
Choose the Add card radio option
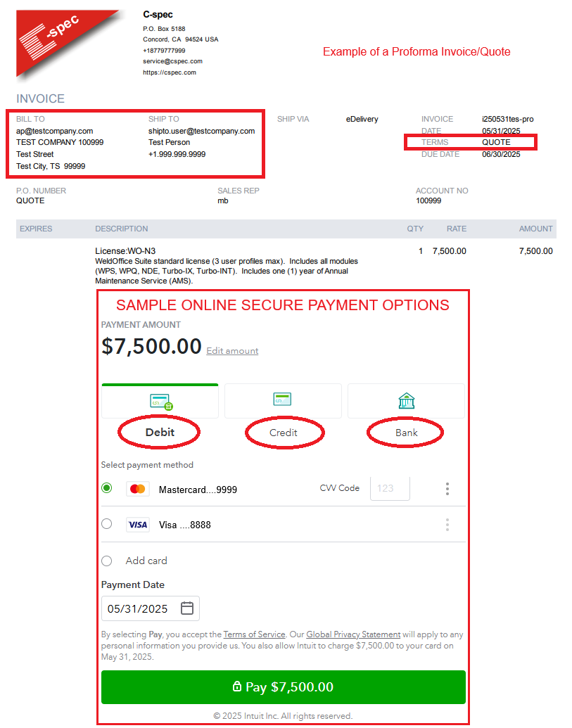[x=107, y=561]
